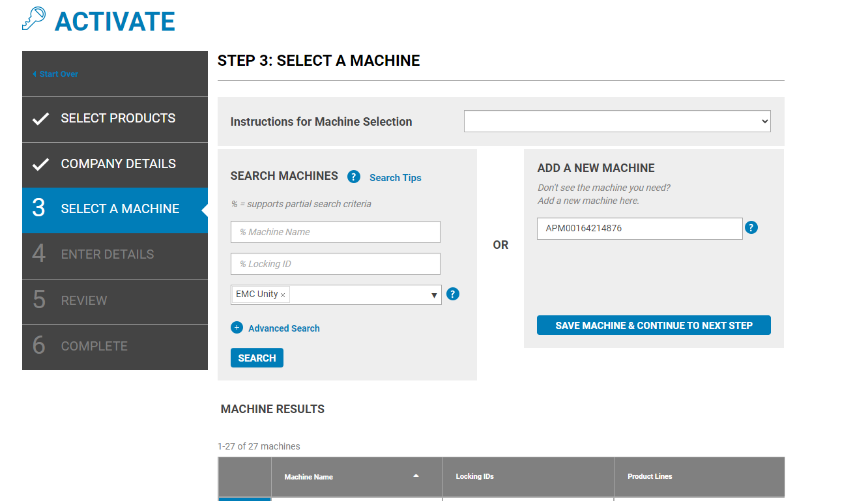Screen dimensions: 868x501
Task: Click the back arrow beside Start Over
Action: tap(35, 74)
